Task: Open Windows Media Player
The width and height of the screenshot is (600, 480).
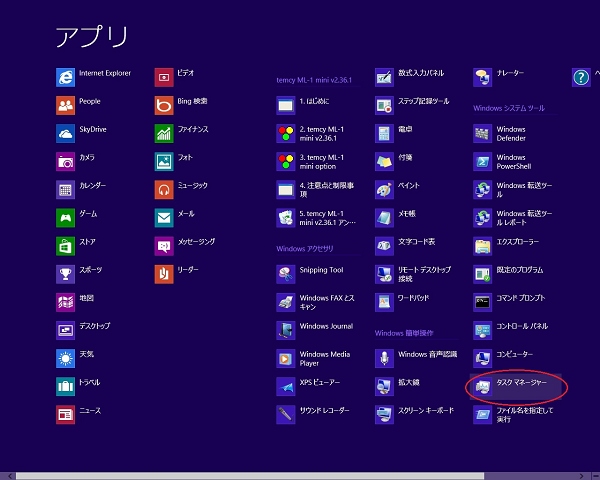Action: click(285, 359)
